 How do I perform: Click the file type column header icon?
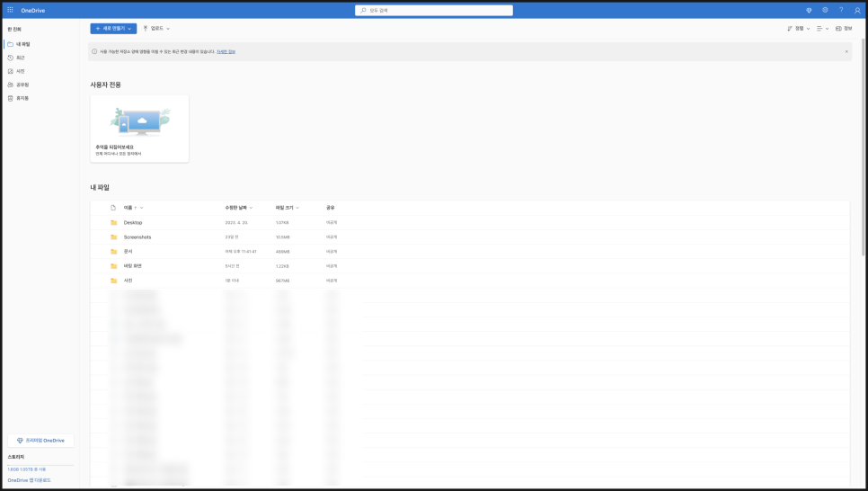[113, 208]
